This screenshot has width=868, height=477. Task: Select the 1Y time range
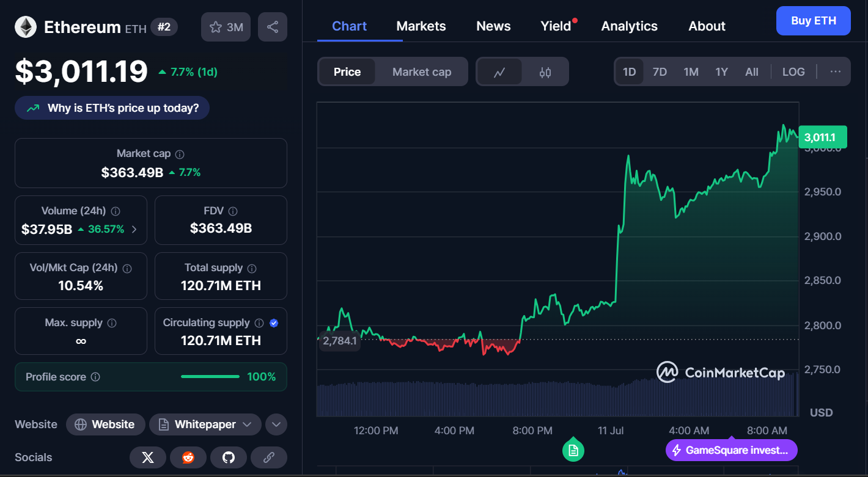[721, 72]
